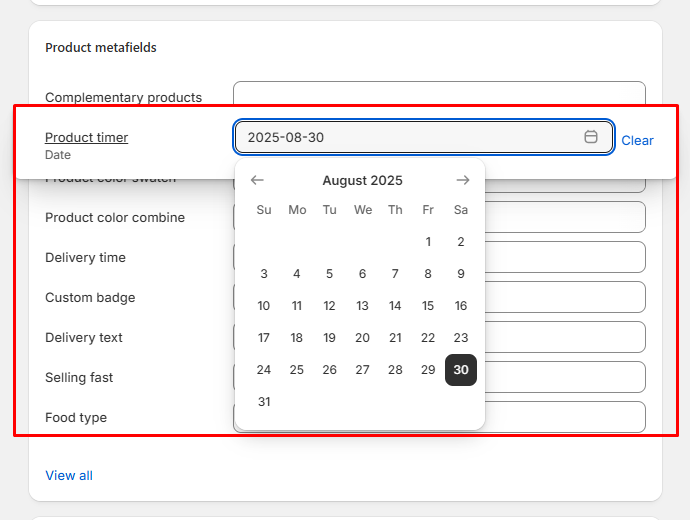Click the Product color combine input
The image size is (690, 520).
[x=565, y=217]
